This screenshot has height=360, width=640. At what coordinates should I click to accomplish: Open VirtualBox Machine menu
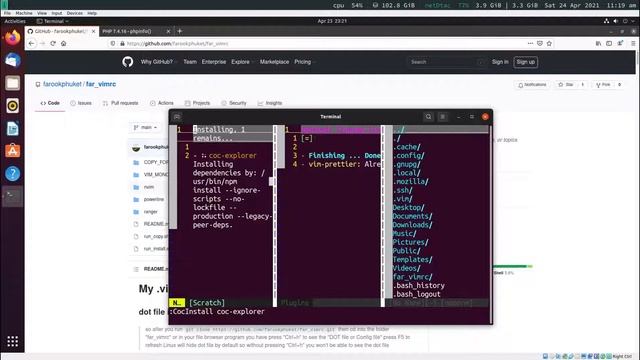24,13
